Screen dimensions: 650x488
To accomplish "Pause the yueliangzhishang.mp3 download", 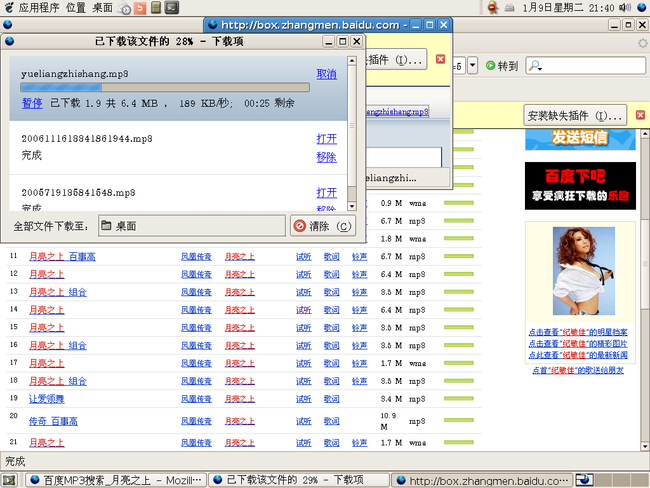I will click(x=32, y=103).
